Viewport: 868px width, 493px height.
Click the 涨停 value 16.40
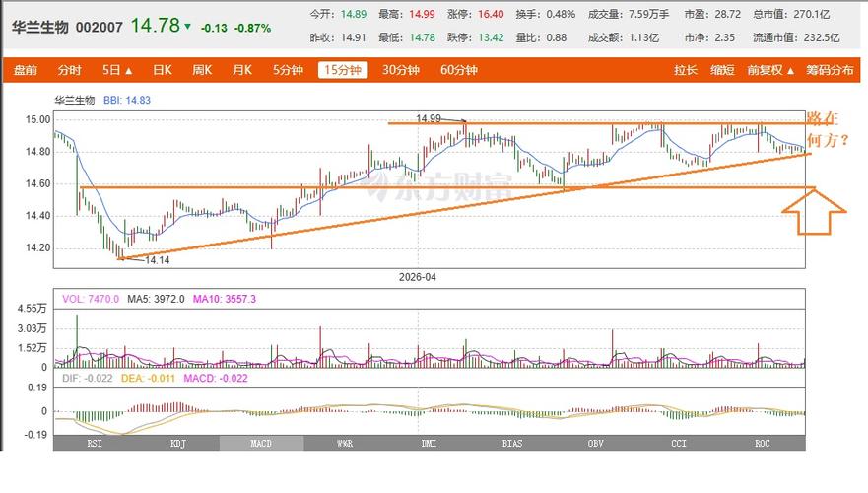[x=491, y=15]
